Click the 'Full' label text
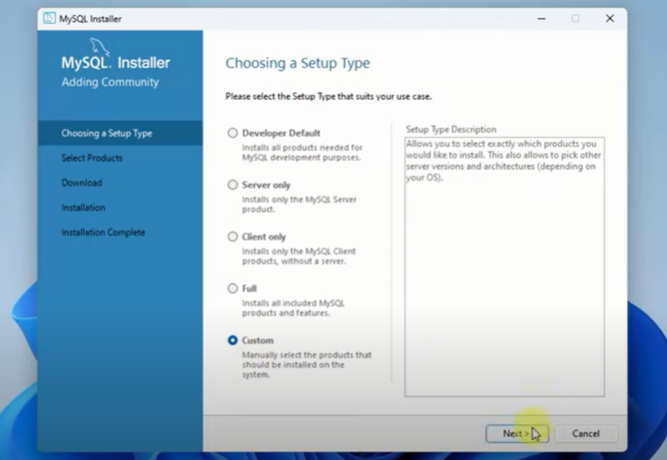The image size is (667, 460). (x=249, y=289)
